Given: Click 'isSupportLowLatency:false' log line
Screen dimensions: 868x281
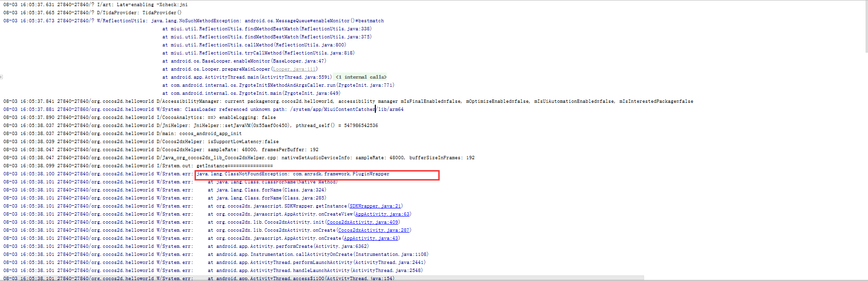Looking at the screenshot, I should tap(141, 142).
